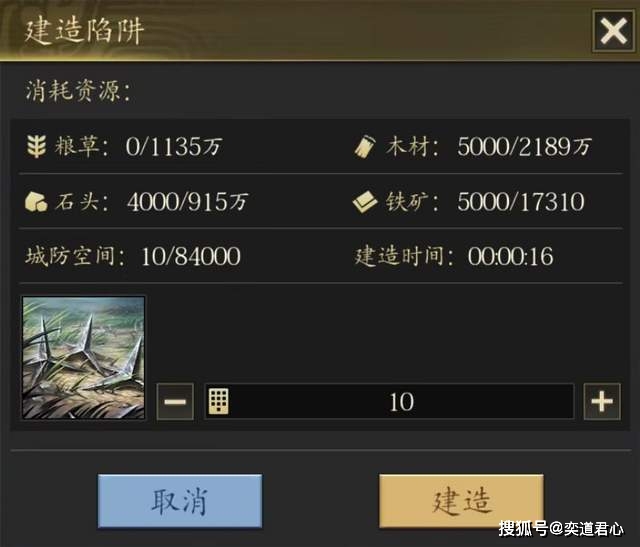The height and width of the screenshot is (547, 640).
Task: Open the numeric keypad icon
Action: [x=219, y=401]
